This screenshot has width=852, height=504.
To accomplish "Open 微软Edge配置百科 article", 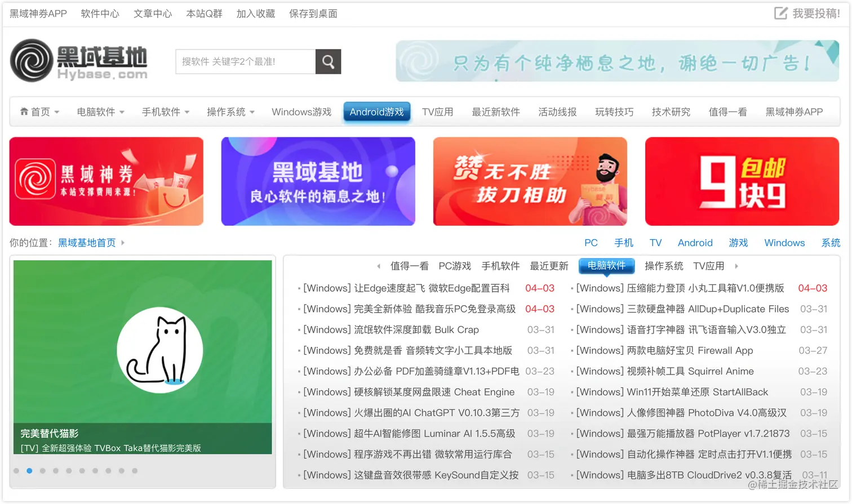I will (406, 288).
